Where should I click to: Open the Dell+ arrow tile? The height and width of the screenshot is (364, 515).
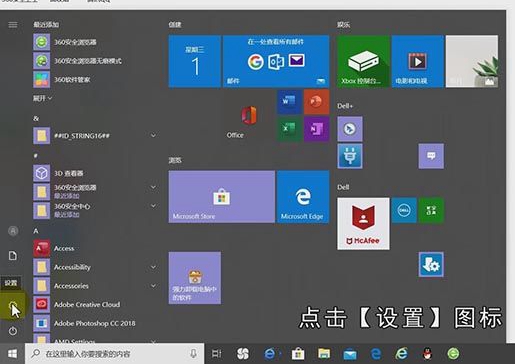350,129
